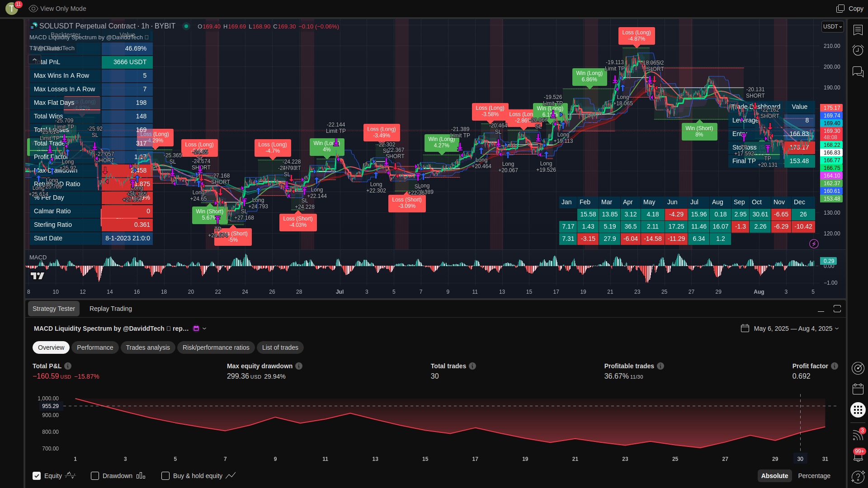Click the 175.17 red price label
868x488 pixels.
coord(832,108)
